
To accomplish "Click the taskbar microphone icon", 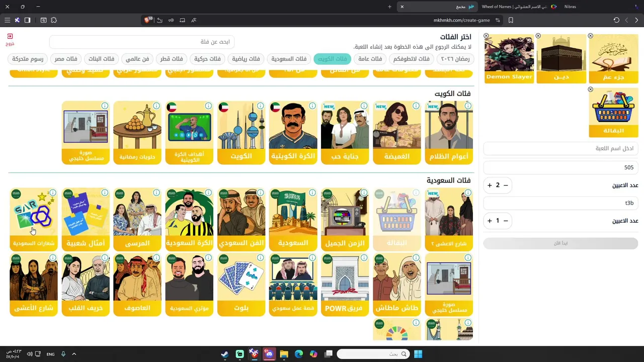I will point(63,354).
